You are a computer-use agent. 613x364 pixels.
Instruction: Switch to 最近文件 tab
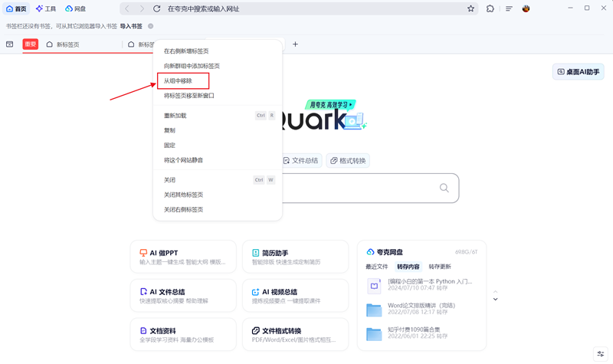click(376, 267)
